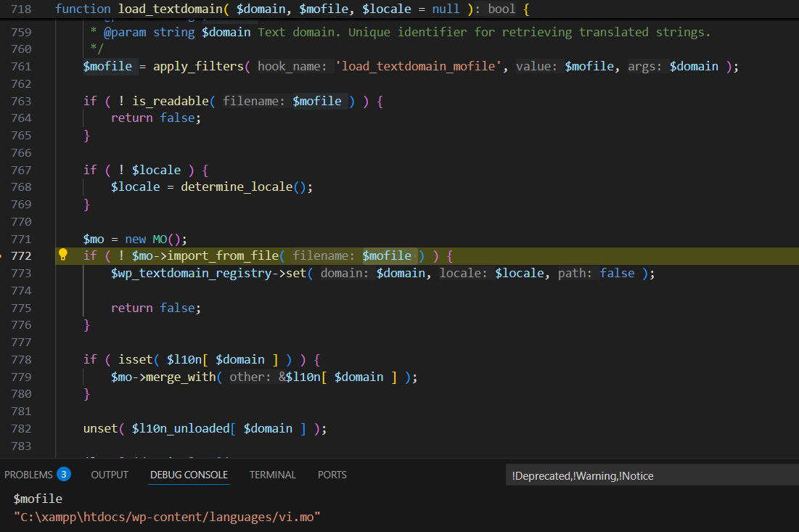Click return false on line 764
Viewport: 799px width, 532px height.
[x=156, y=118]
